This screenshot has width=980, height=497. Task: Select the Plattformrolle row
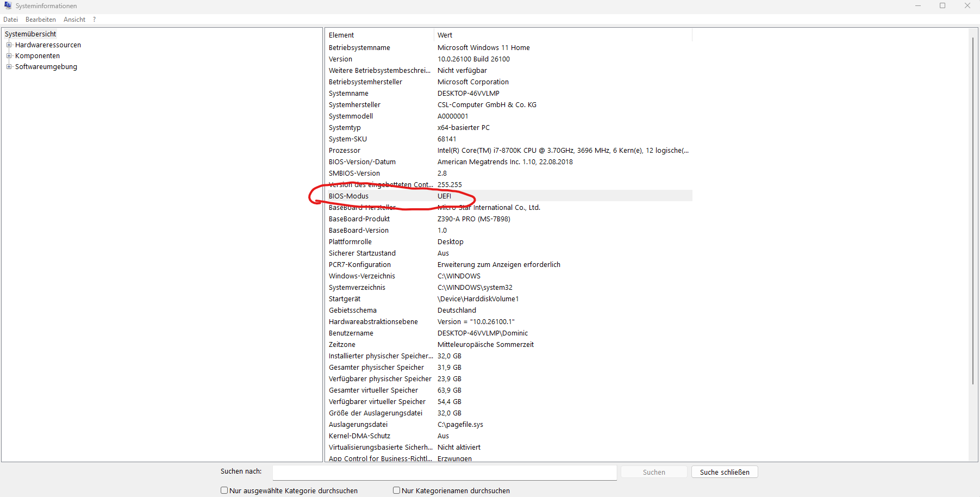tap(509, 242)
